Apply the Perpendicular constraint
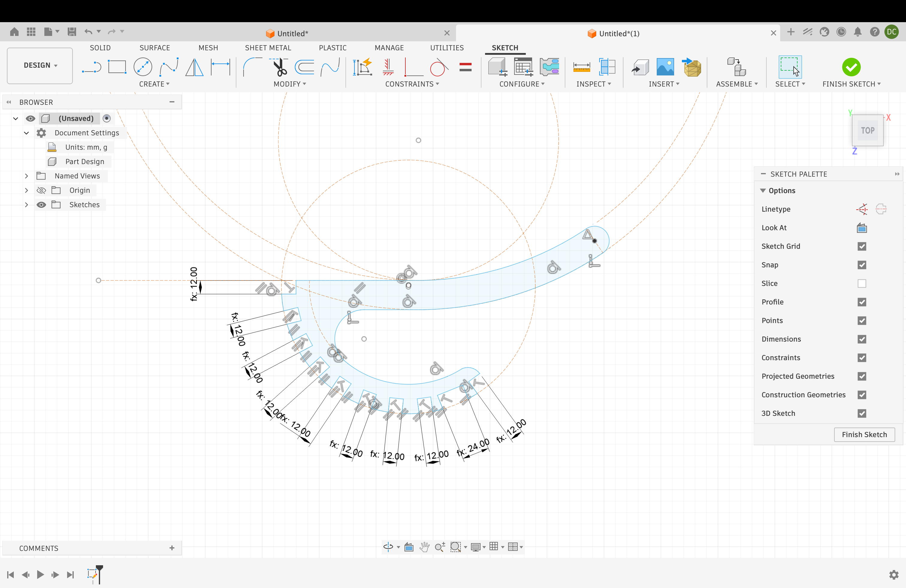906x588 pixels. 413,67
